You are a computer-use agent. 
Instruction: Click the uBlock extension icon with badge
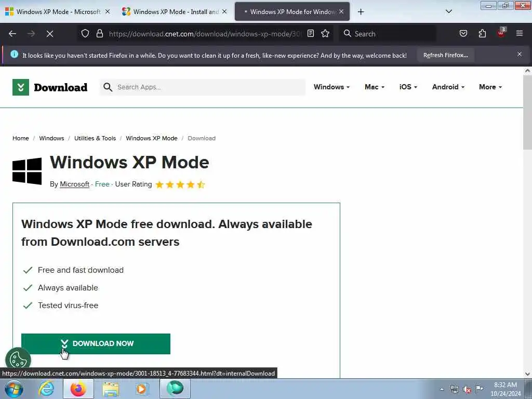pos(501,33)
